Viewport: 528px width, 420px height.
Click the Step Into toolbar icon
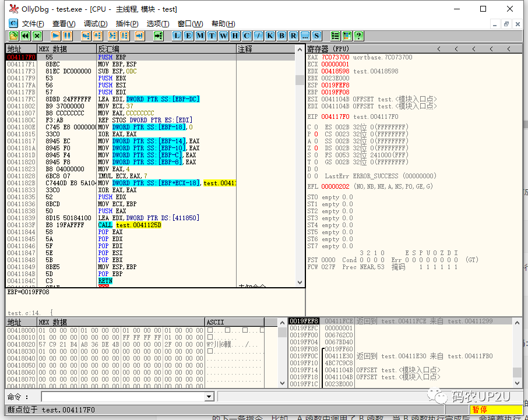tap(86, 36)
